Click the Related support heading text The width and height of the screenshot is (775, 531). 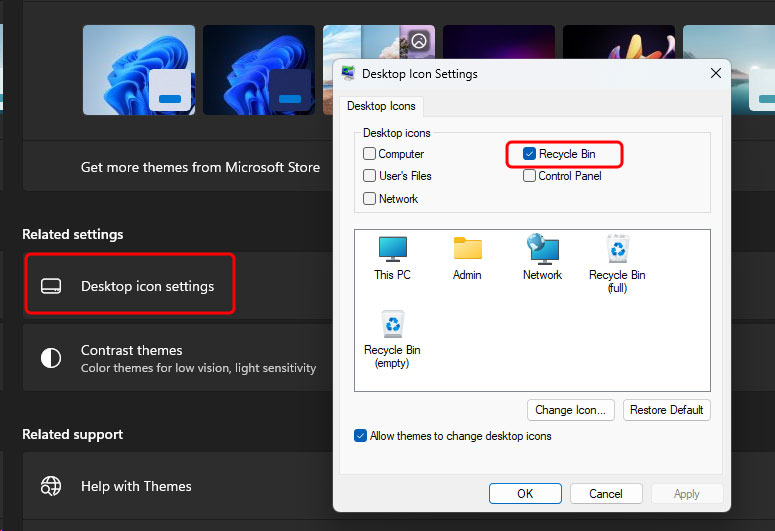[73, 434]
